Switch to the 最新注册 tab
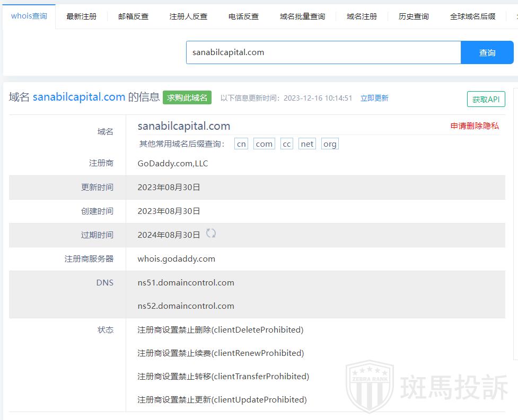Screen dimensions: 518x420 pyautogui.click(x=81, y=16)
